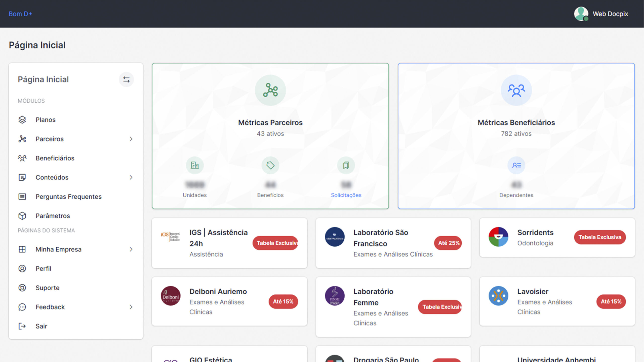Image resolution: width=644 pixels, height=362 pixels.
Task: Click the Solicitações bookmark icon
Action: point(346,165)
